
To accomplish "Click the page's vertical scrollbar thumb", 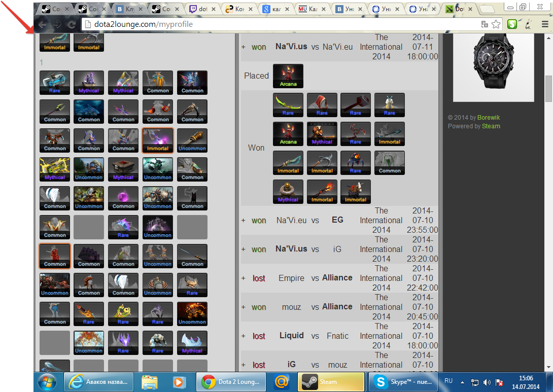I will (548, 88).
